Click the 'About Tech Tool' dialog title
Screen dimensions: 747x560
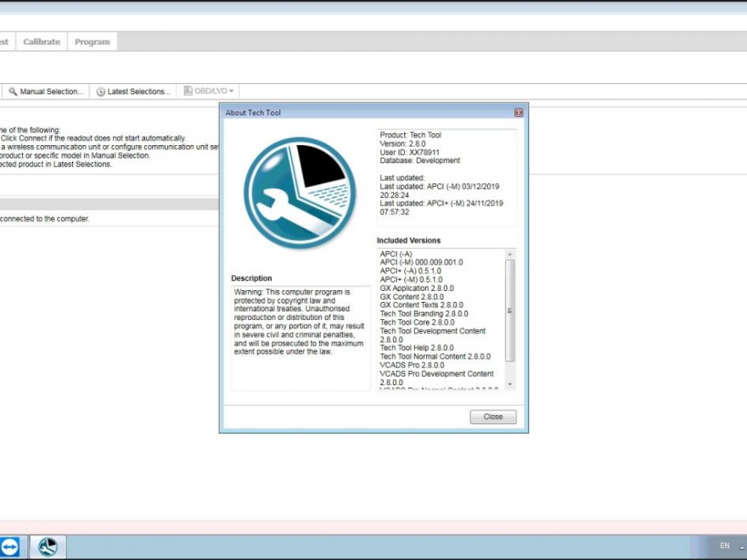coord(253,113)
